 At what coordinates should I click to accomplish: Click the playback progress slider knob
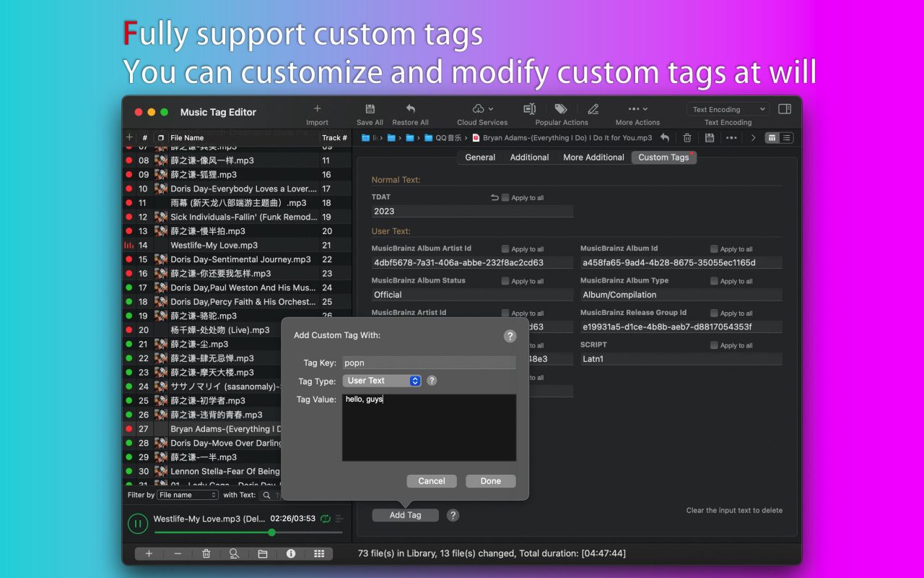pyautogui.click(x=271, y=532)
